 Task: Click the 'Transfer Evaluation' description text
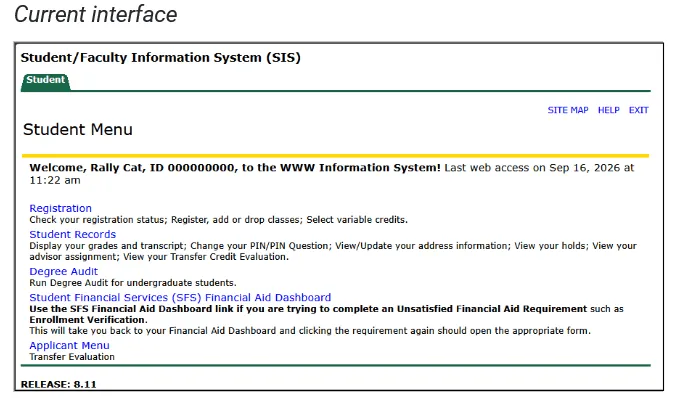pos(72,357)
